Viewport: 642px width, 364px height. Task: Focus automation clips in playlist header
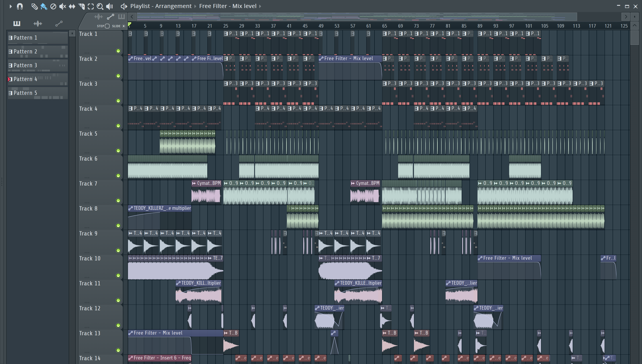point(111,17)
